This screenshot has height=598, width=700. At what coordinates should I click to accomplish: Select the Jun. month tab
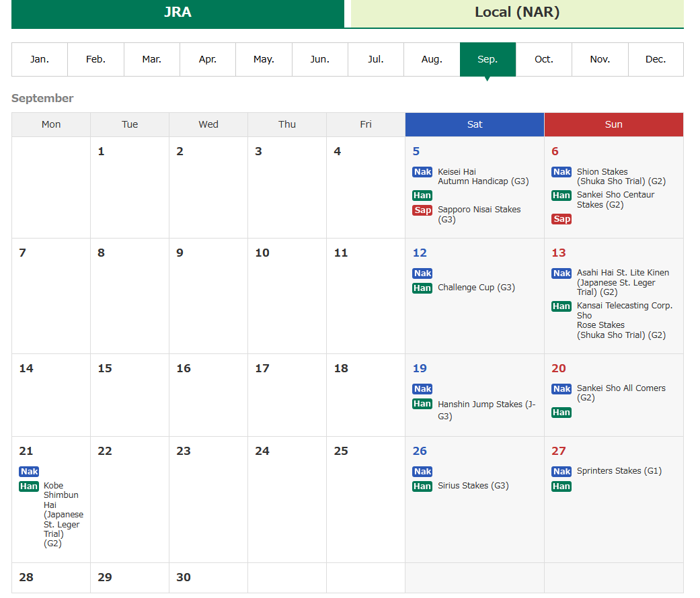pos(319,59)
